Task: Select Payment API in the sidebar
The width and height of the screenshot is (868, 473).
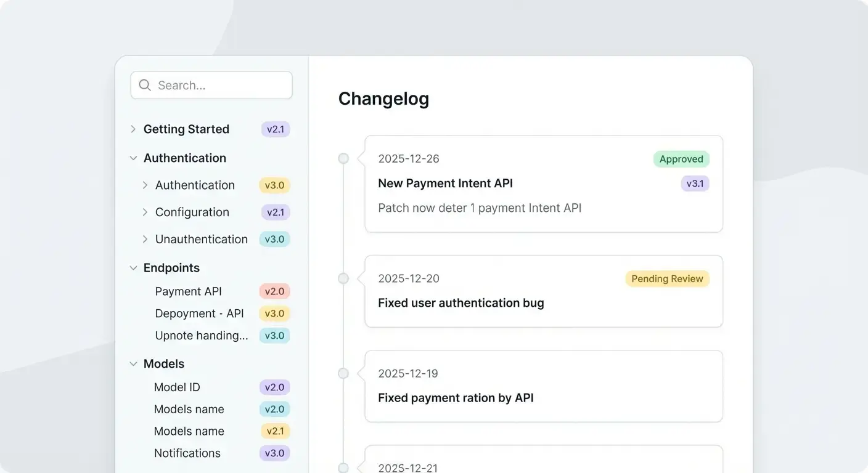Action: click(x=188, y=291)
